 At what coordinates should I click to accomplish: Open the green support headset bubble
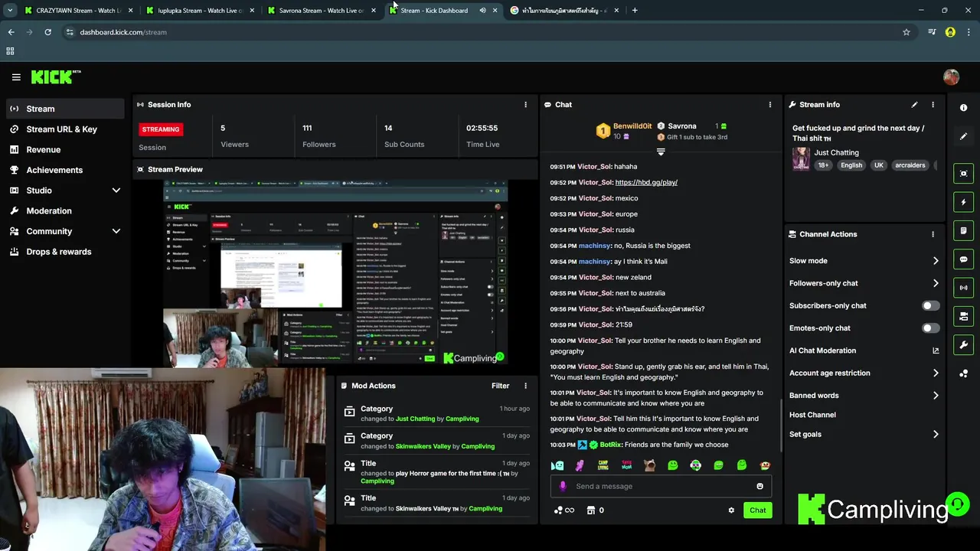pos(958,505)
